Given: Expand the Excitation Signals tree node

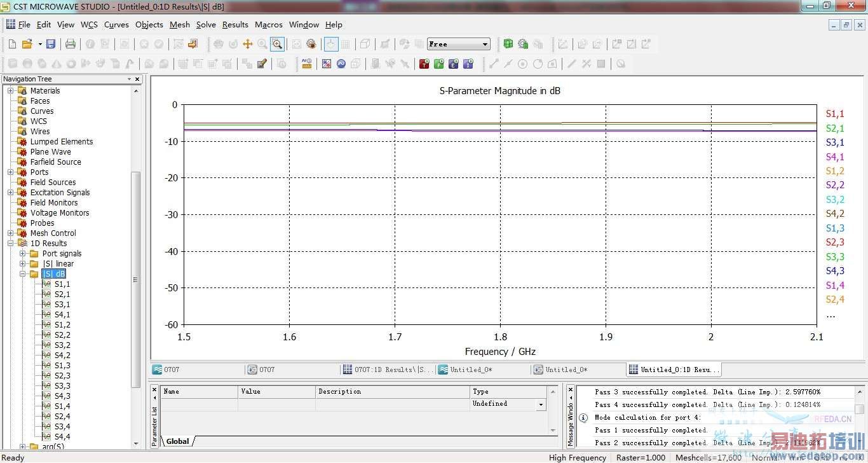Looking at the screenshot, I should point(11,193).
